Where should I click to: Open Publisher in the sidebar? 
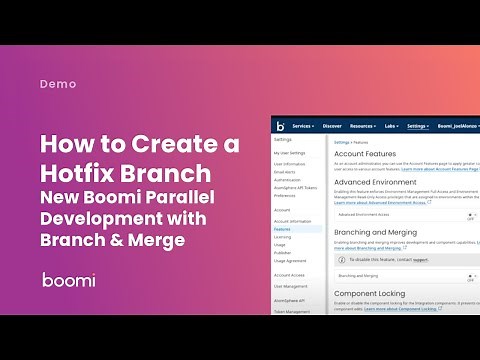[282, 253]
